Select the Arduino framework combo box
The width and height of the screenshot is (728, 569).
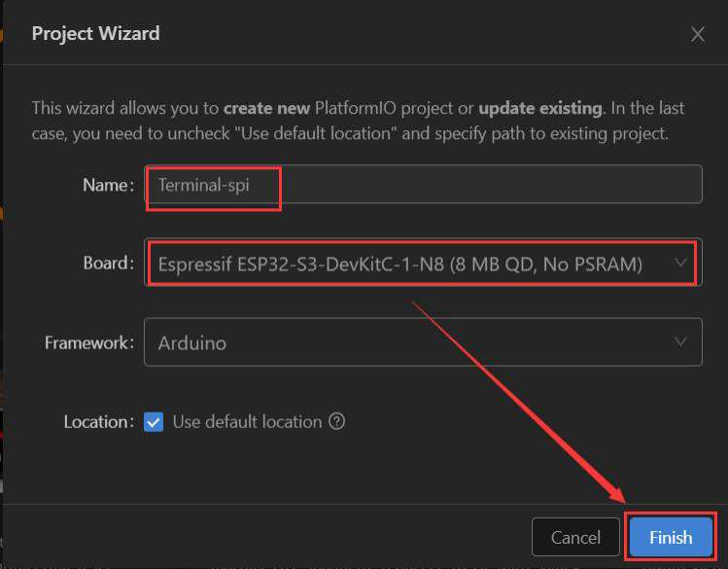pyautogui.click(x=408, y=343)
